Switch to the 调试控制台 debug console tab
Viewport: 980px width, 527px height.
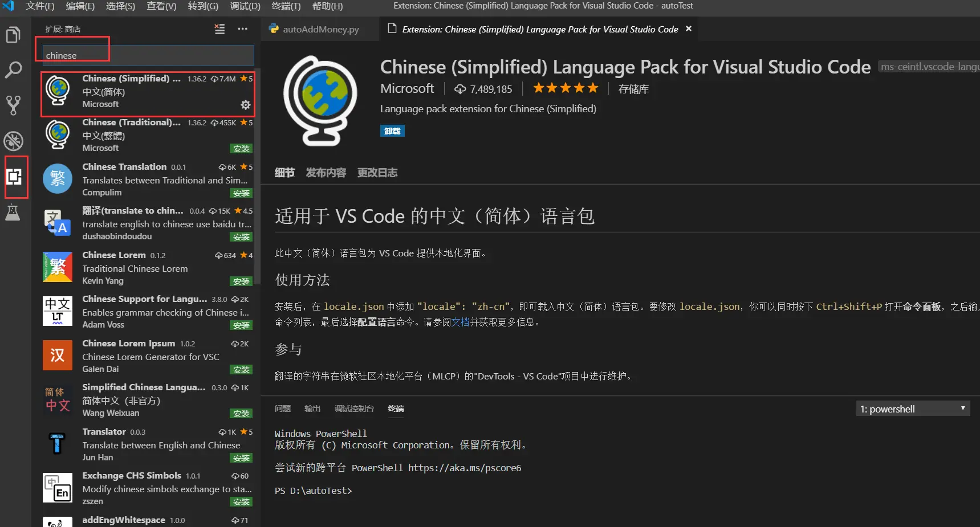point(354,408)
